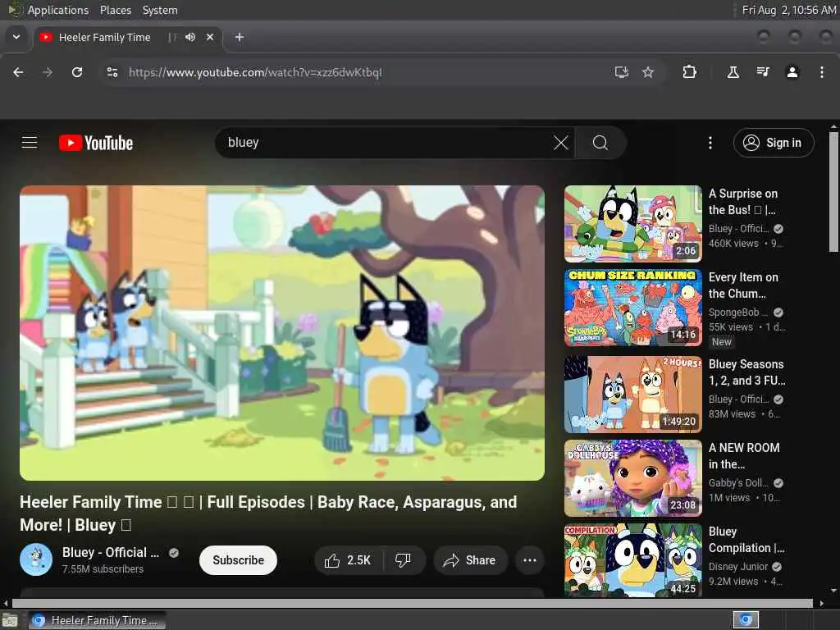Open 'Bluey Compilation' title link
Viewport: 840px width, 630px height.
point(746,540)
